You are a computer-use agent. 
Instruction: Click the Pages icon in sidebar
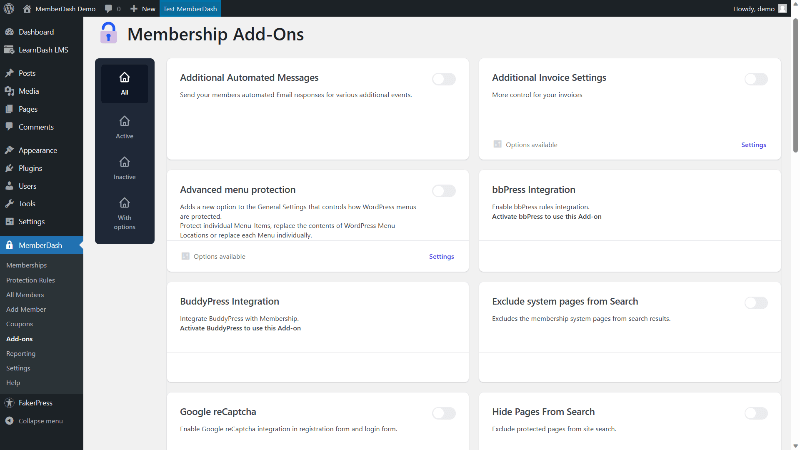[x=9, y=109]
